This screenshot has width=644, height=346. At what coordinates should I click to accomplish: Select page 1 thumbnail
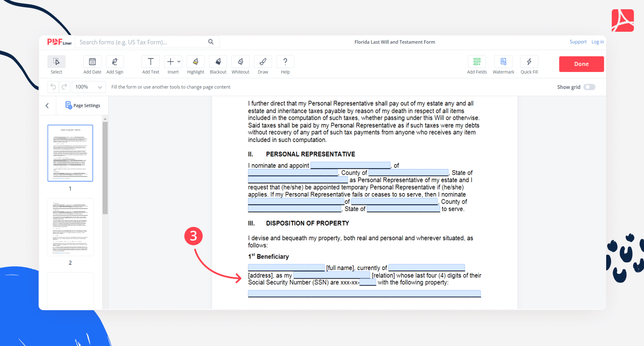70,153
